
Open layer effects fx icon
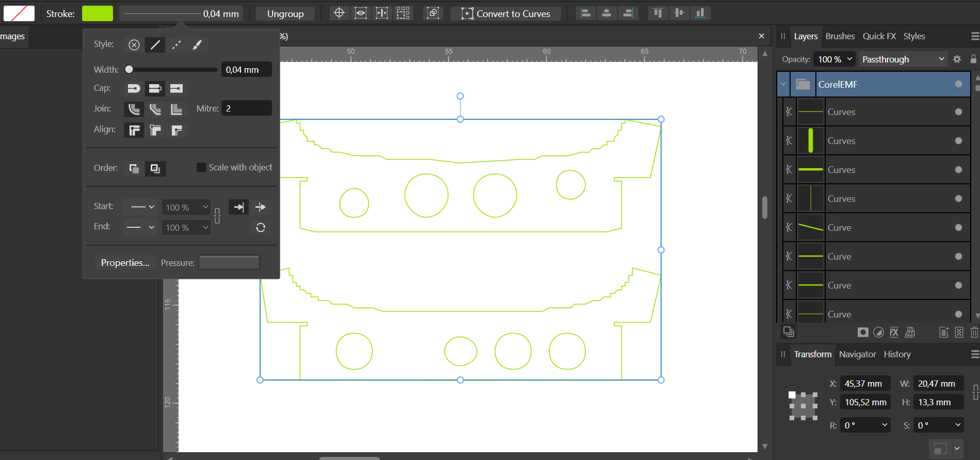894,332
